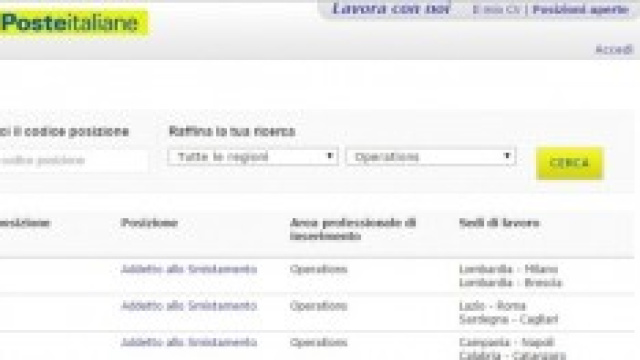The width and height of the screenshot is (640, 360).
Task: Click the Sardegna - Cagliari location text
Action: coord(509,319)
